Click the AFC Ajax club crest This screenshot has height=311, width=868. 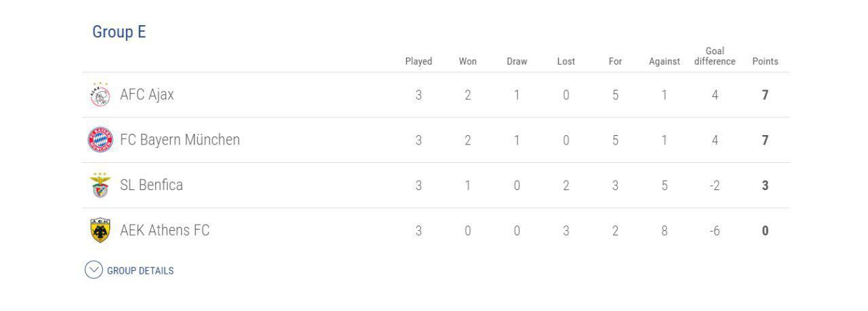pyautogui.click(x=100, y=94)
